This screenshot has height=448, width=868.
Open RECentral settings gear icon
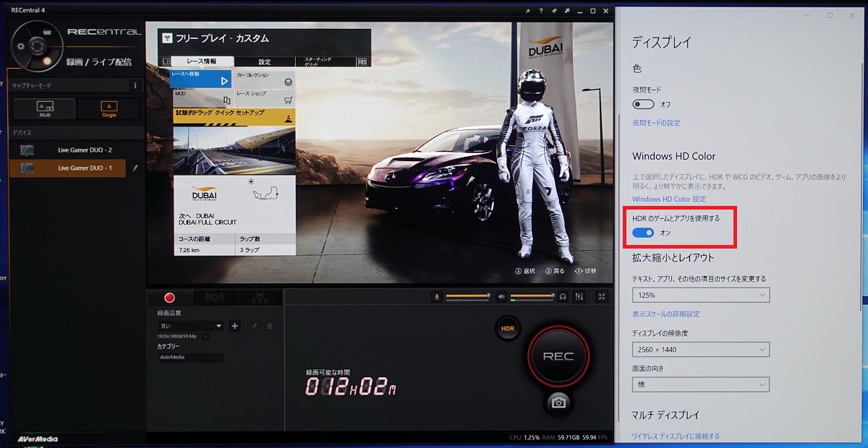coord(21,46)
